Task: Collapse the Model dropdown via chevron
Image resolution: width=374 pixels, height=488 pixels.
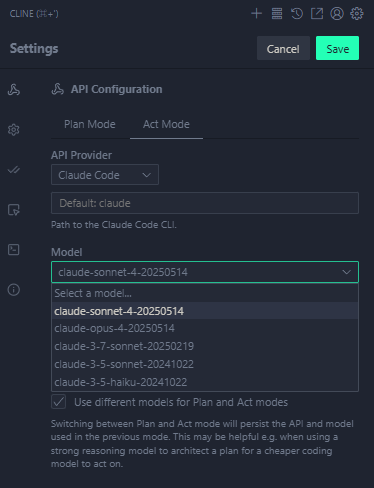Action: (347, 272)
